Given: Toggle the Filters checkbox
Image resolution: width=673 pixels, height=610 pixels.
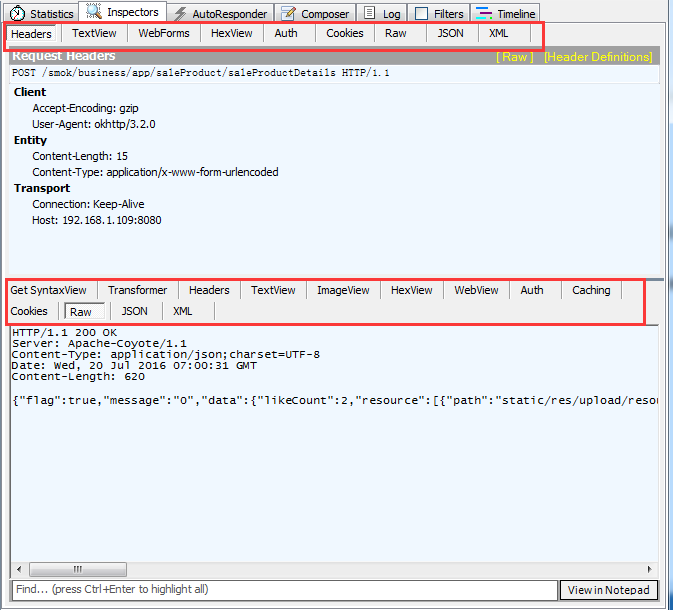Looking at the screenshot, I should pyautogui.click(x=421, y=14).
